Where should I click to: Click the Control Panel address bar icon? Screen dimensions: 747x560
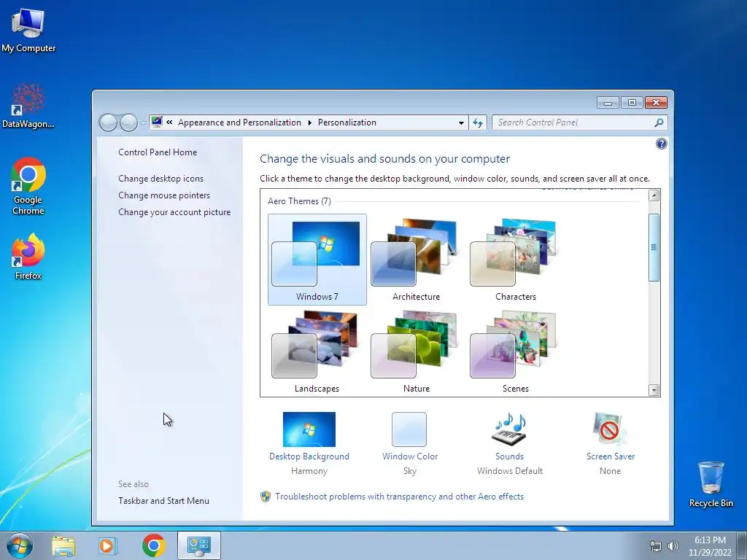click(157, 122)
